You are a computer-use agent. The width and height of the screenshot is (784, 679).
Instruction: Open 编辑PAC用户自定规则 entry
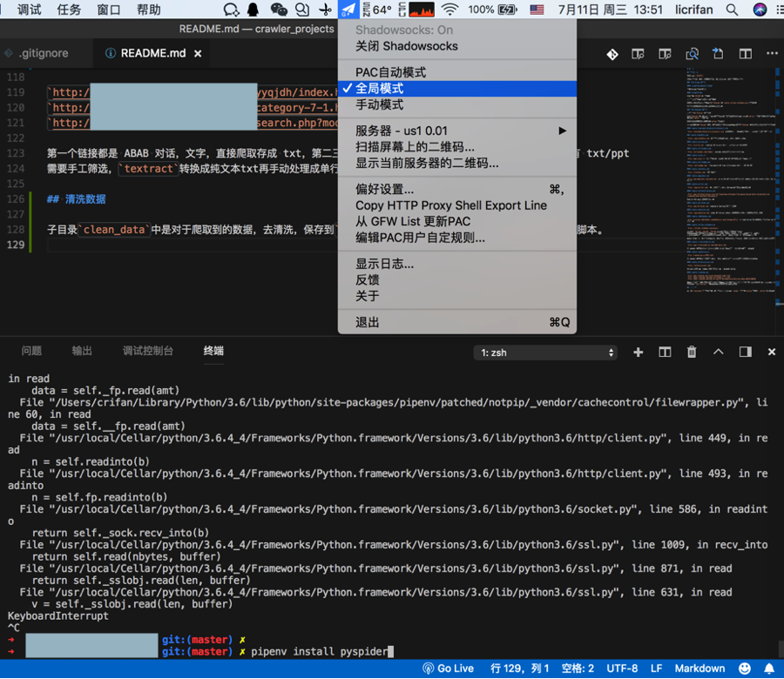coord(457,238)
